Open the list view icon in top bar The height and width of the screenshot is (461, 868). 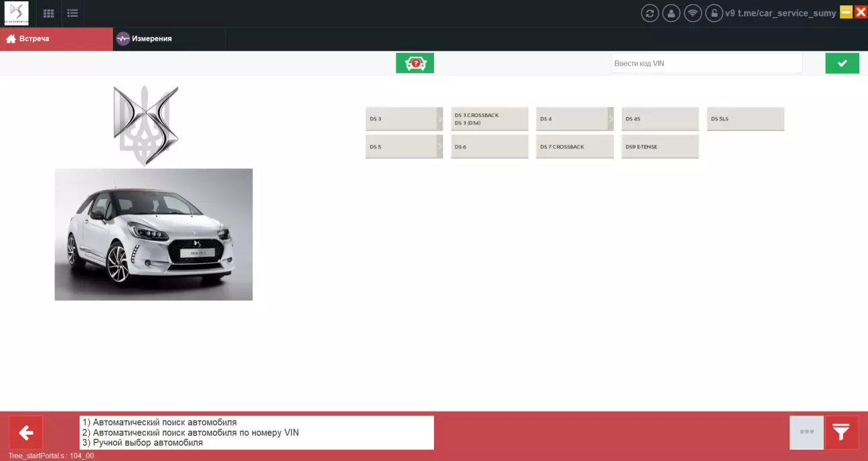72,13
